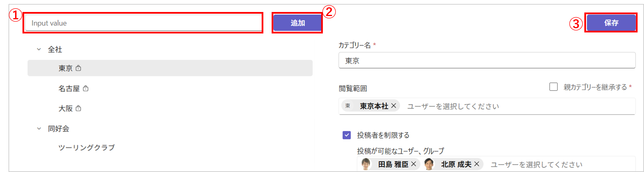Click the lock icon beside 大阪
644x172 pixels.
coord(78,108)
